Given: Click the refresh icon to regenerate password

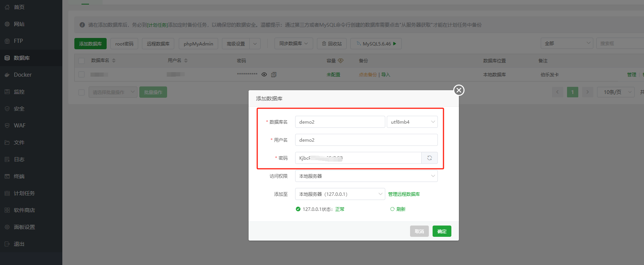Looking at the screenshot, I should point(429,158).
